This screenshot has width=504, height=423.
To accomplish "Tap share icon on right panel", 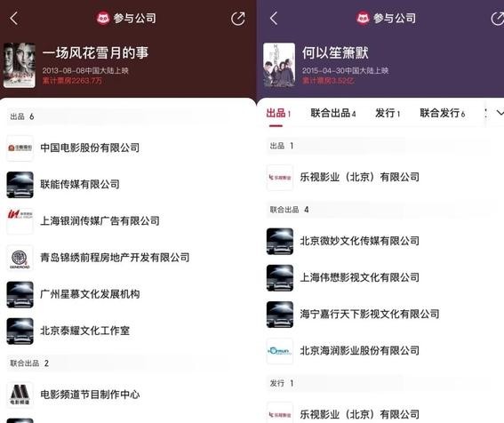I will pyautogui.click(x=497, y=19).
